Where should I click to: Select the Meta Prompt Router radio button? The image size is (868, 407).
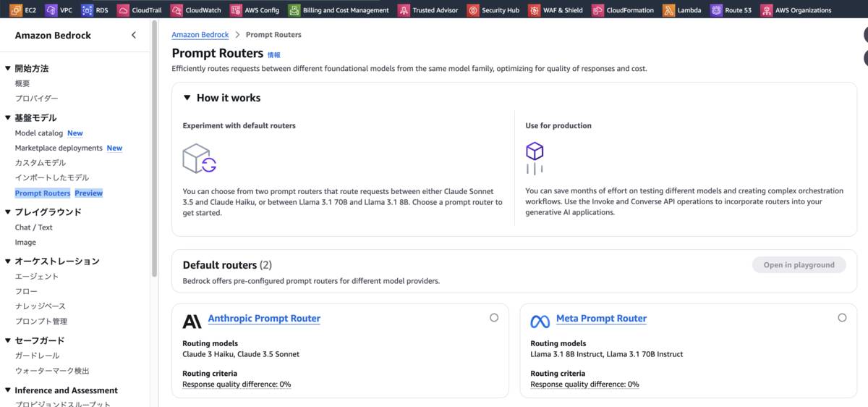pyautogui.click(x=842, y=317)
